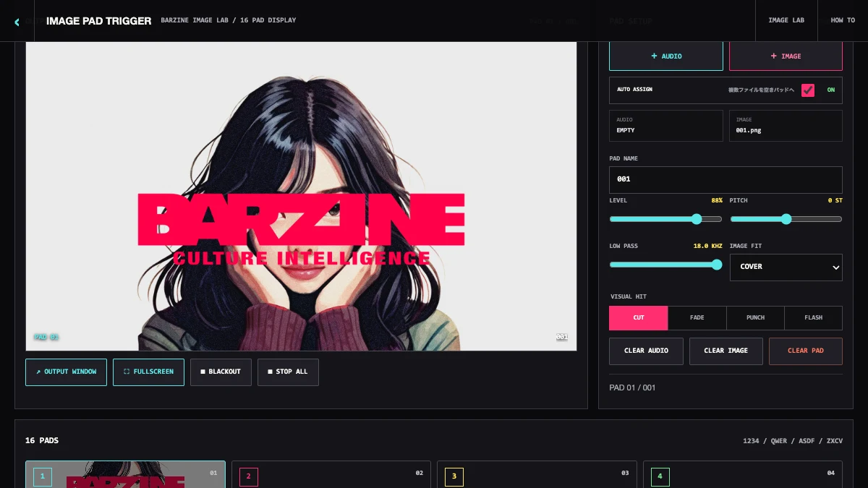Image resolution: width=868 pixels, height=488 pixels.
Task: Click the Image slot showing 001.png
Action: [x=786, y=126]
